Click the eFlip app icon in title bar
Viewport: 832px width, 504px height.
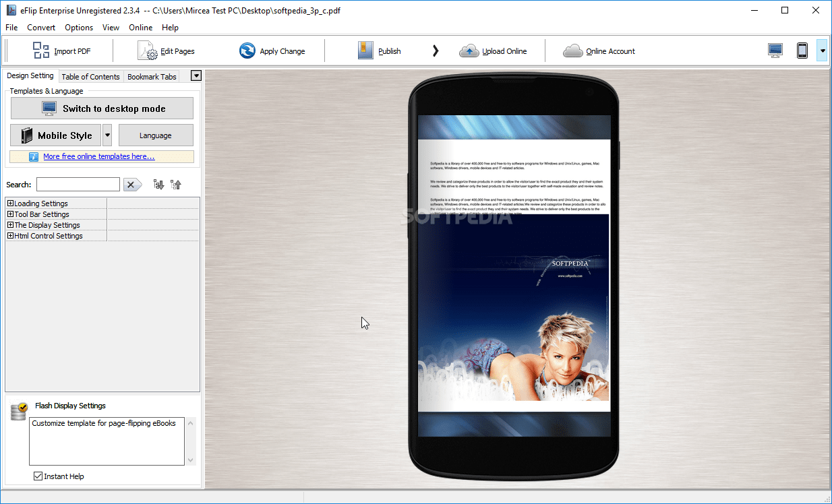point(10,10)
